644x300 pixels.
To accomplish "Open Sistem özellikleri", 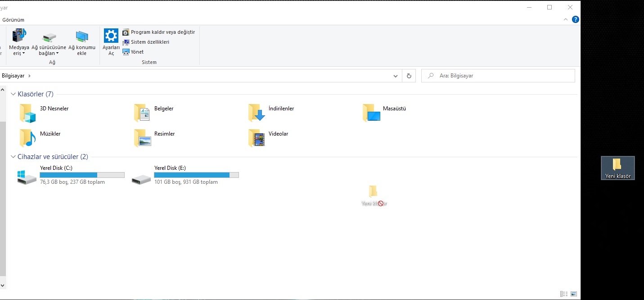I will 146,42.
